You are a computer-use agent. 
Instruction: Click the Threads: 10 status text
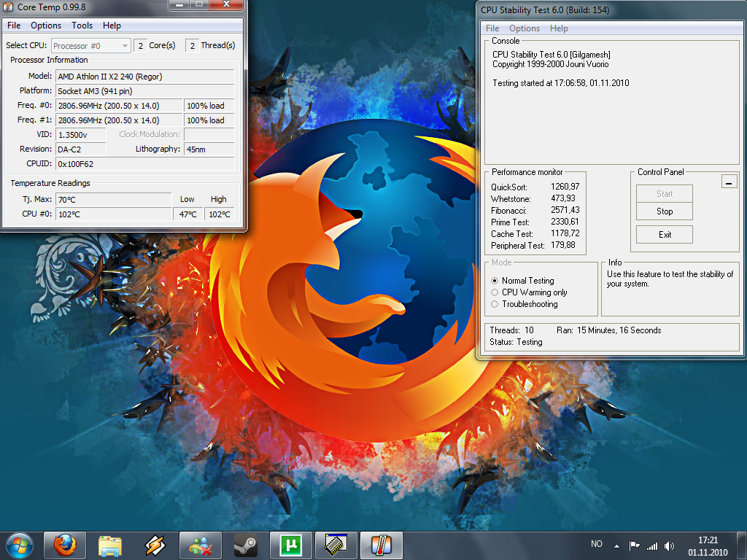click(511, 330)
